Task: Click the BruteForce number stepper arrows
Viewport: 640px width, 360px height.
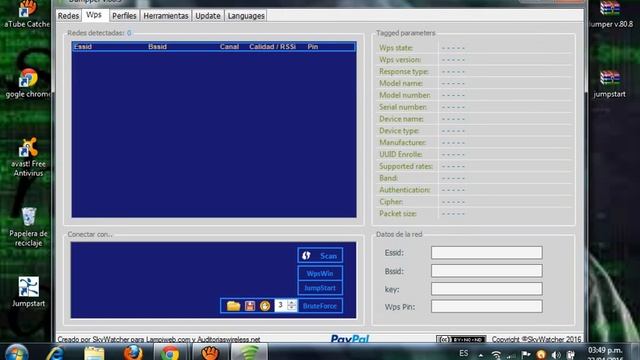Action: tap(291, 305)
